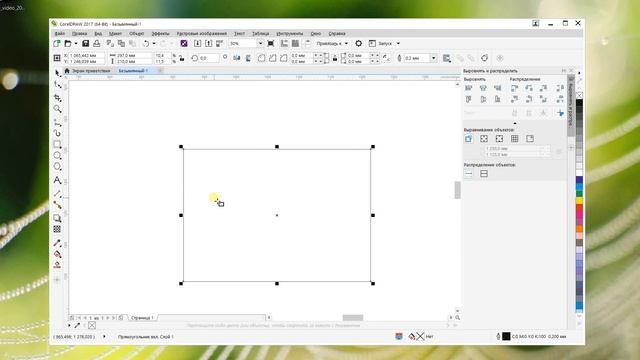
Task: Select the Interactive Fill tool
Action: pos(58,254)
